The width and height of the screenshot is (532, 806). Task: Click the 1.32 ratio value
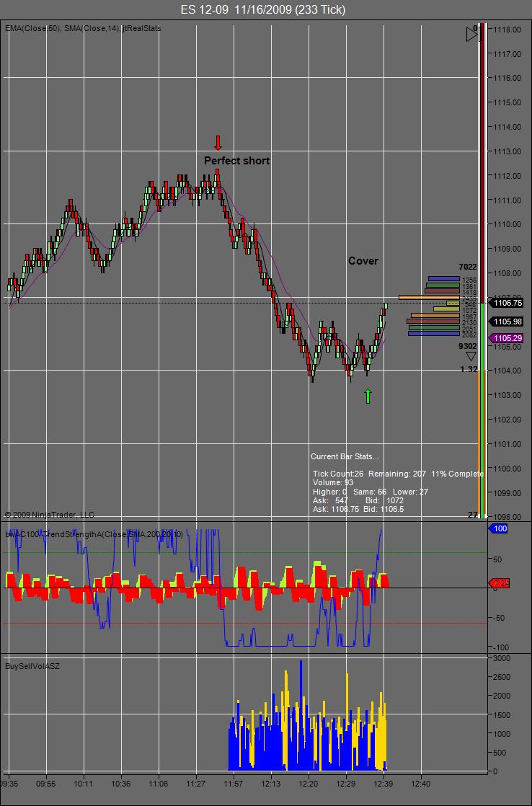[469, 369]
